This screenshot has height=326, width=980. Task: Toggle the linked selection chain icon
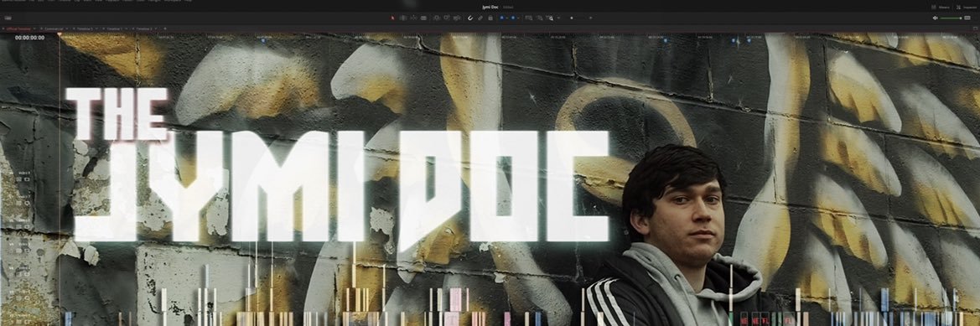[480, 18]
